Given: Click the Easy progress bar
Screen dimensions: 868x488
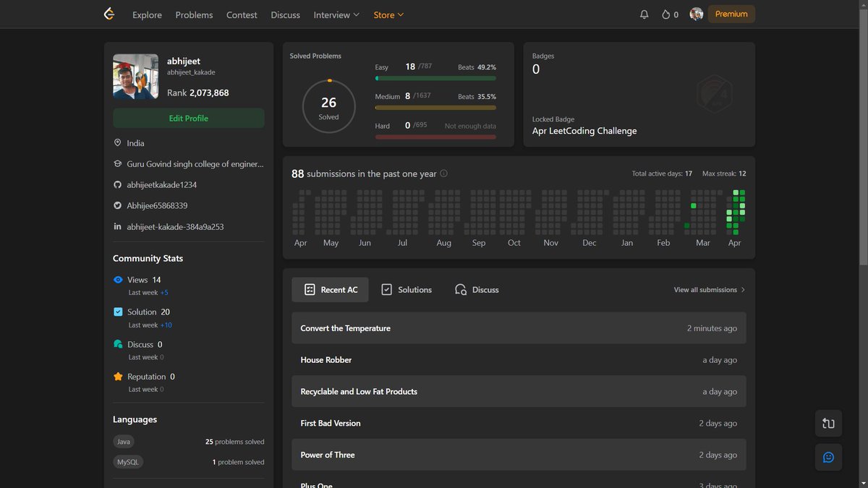Looking at the screenshot, I should tap(435, 78).
